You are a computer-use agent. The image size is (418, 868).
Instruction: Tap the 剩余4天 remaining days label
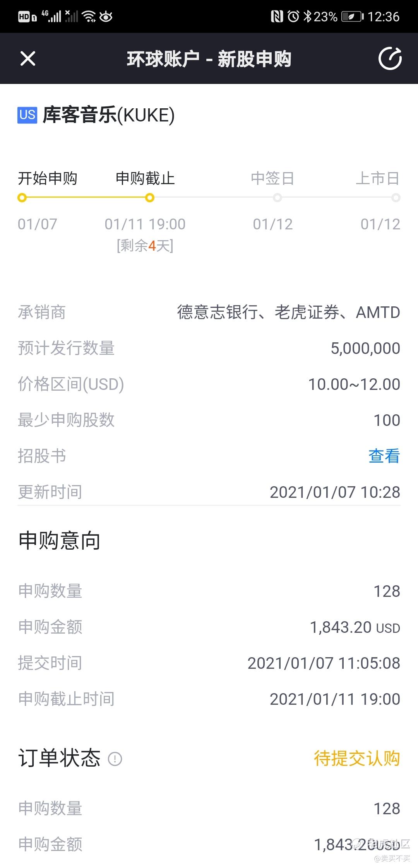[x=145, y=246]
